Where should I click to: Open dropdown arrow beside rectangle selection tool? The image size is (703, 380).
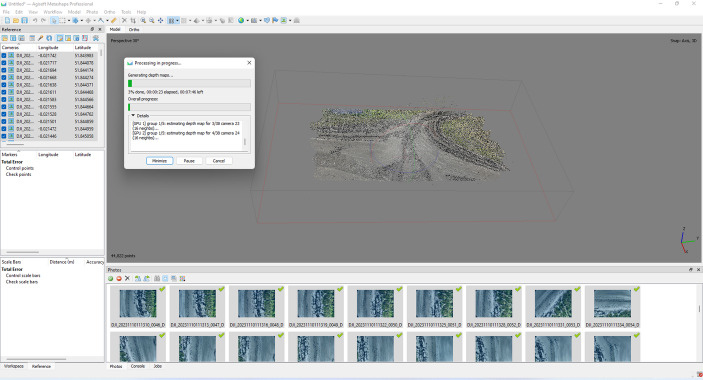pyautogui.click(x=69, y=20)
